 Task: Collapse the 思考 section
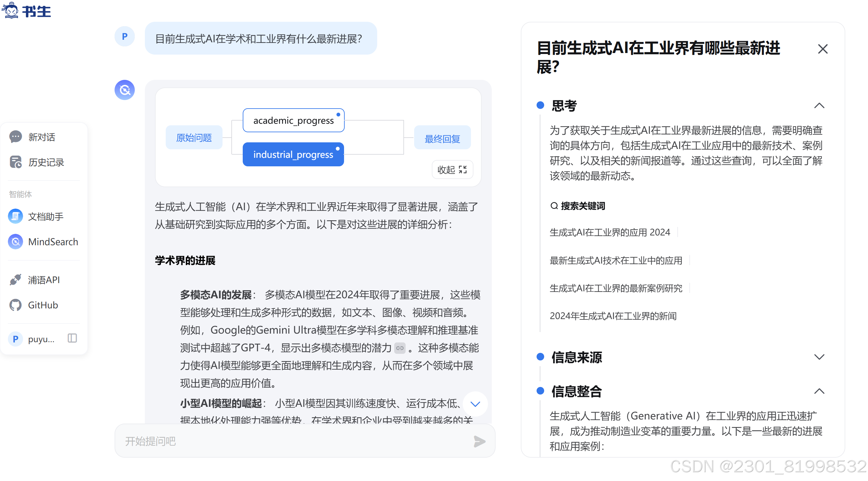point(819,106)
